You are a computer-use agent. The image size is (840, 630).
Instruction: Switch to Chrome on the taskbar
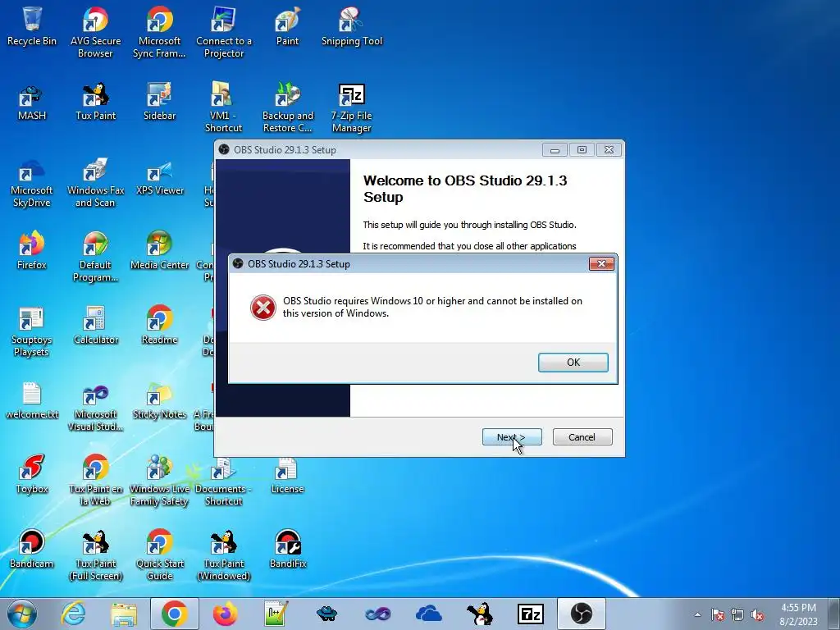174,614
